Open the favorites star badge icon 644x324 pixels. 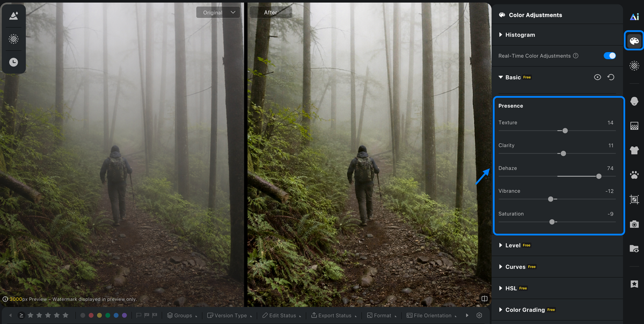pyautogui.click(x=634, y=284)
